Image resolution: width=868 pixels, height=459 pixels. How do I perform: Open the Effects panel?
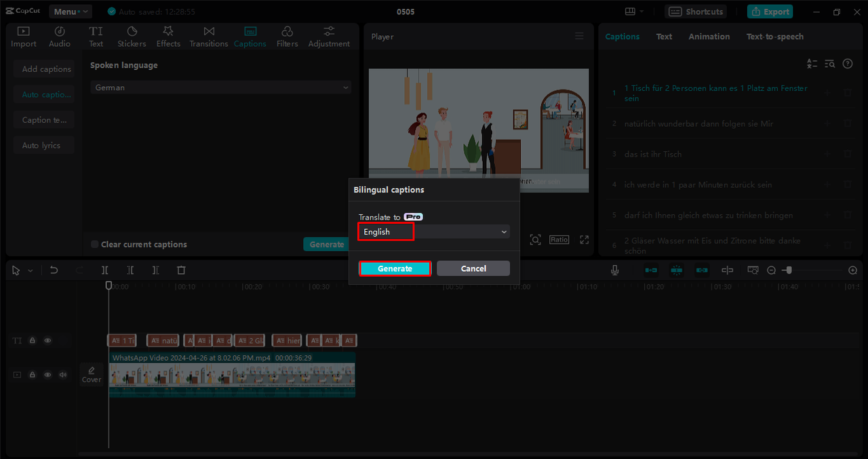[x=168, y=37]
